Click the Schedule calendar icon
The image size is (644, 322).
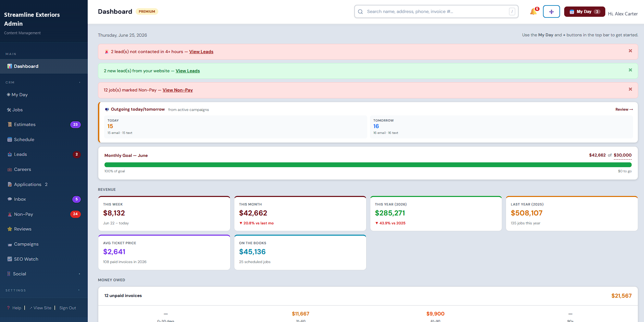10,139
